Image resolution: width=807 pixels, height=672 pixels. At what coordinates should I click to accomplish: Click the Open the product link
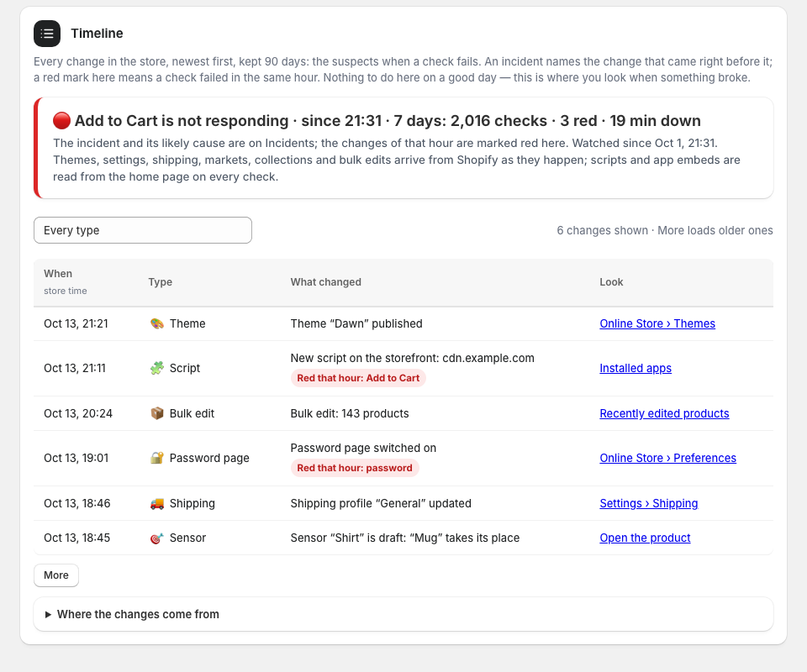[645, 538]
